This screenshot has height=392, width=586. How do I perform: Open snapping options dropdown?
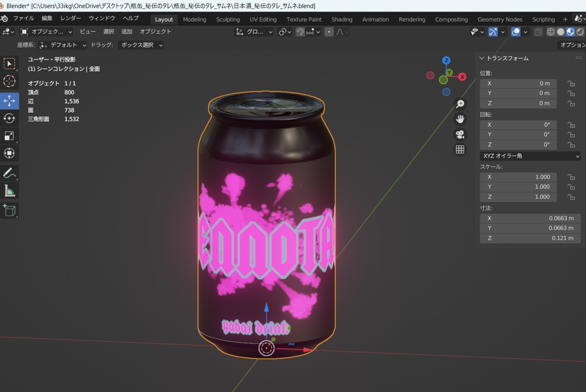314,32
